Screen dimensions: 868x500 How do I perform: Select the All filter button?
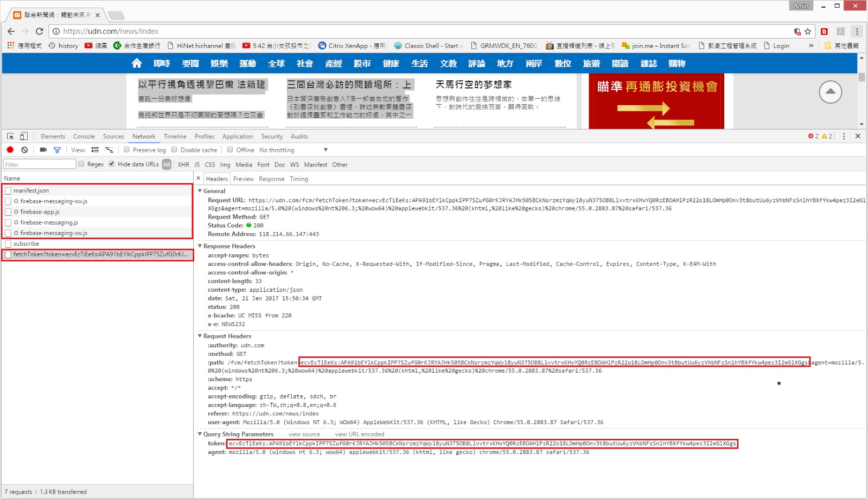point(167,164)
